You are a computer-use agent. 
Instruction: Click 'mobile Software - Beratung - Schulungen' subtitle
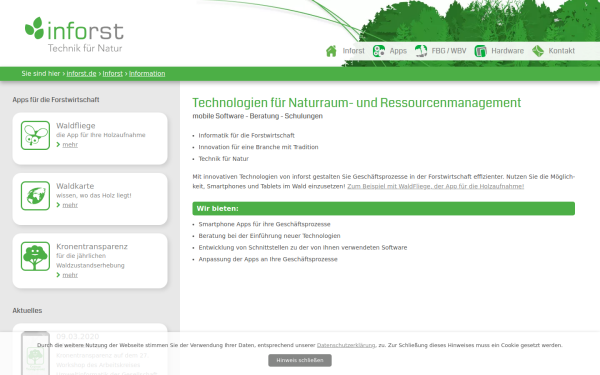point(258,116)
